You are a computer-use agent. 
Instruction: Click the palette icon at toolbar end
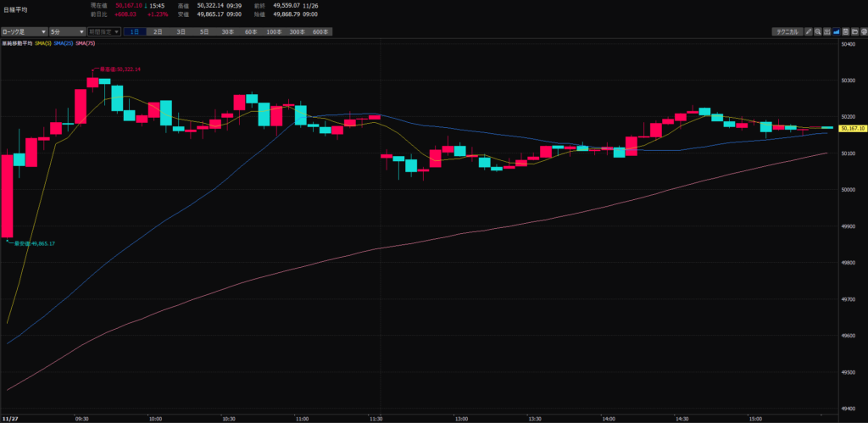click(863, 31)
